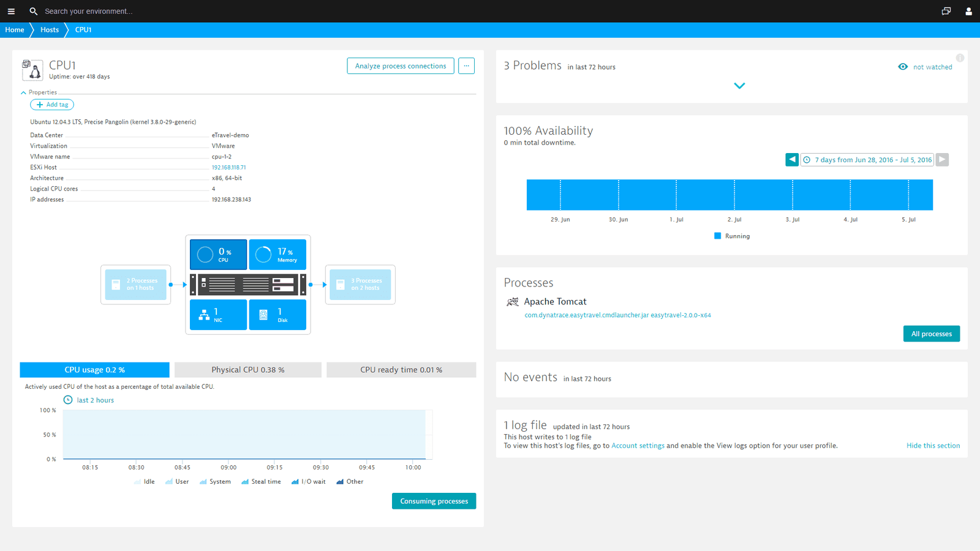
Task: Click the dashboards windows icon in top bar
Action: 946,11
